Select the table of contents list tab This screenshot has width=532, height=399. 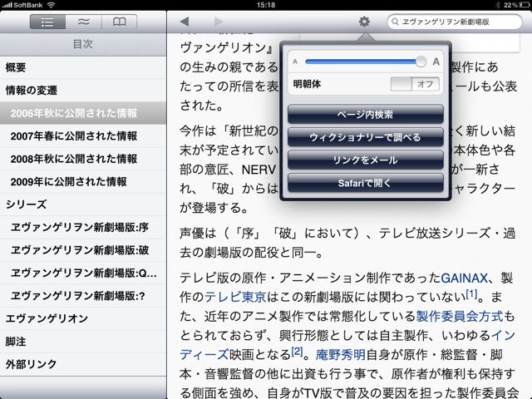[47, 22]
